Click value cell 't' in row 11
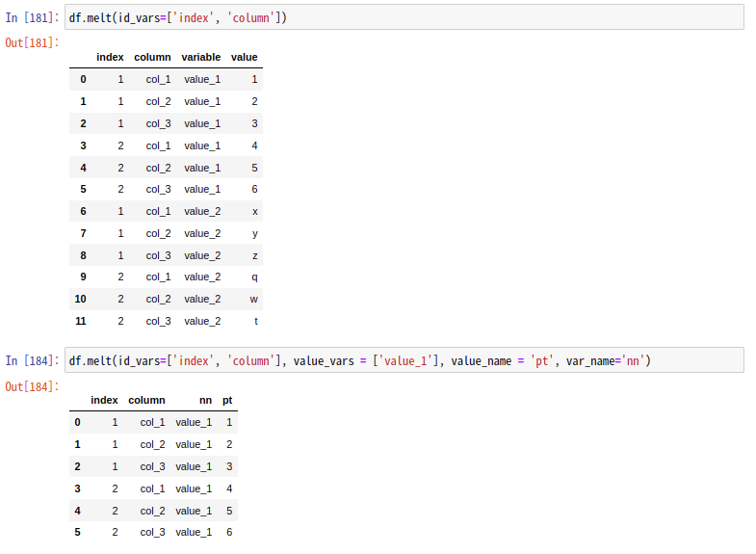Viewport: 756px width, 554px height. pos(256,321)
